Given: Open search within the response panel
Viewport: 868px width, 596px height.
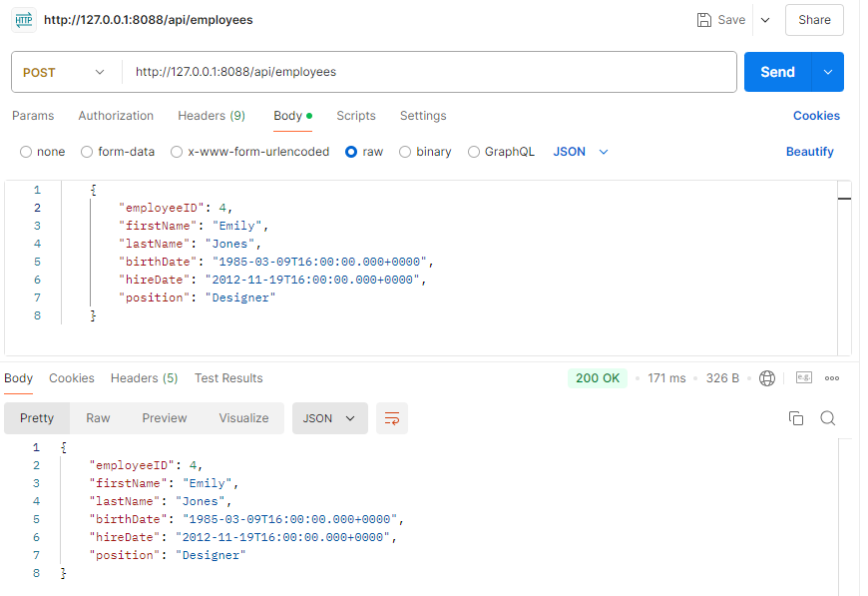Looking at the screenshot, I should [828, 418].
